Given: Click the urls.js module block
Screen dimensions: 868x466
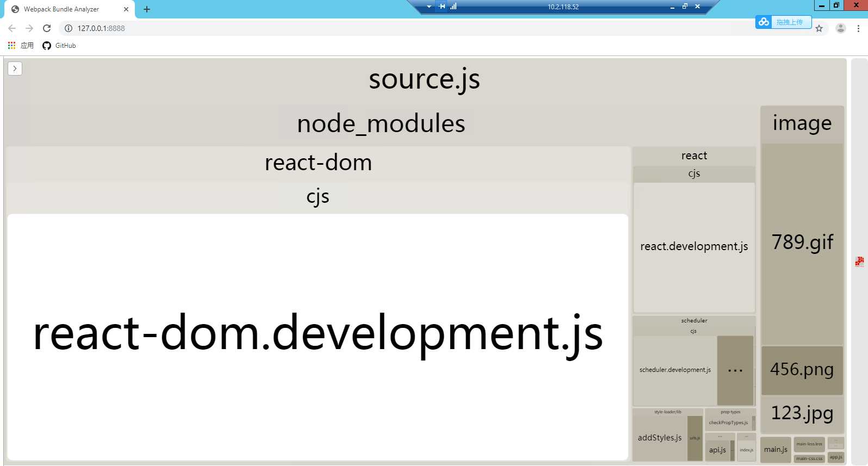Looking at the screenshot, I should [695, 438].
